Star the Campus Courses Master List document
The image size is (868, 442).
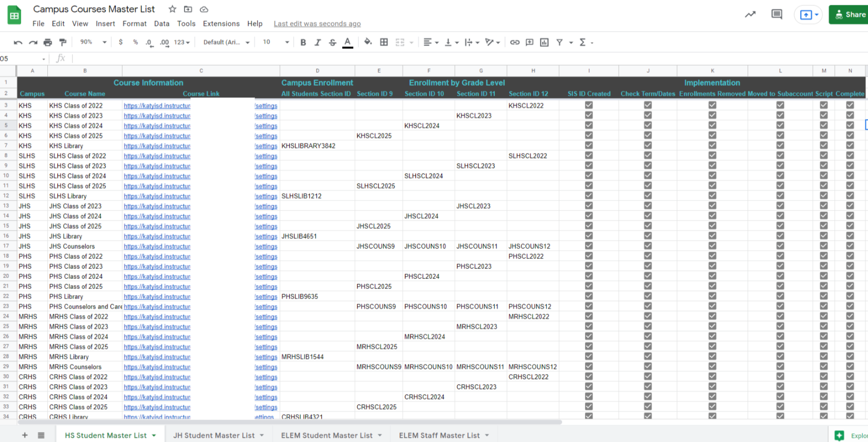[172, 9]
